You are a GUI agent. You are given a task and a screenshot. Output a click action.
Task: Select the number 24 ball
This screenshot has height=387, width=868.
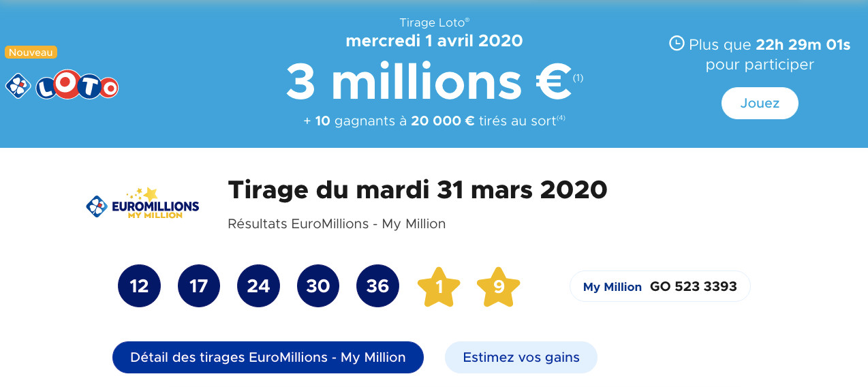coord(258,286)
